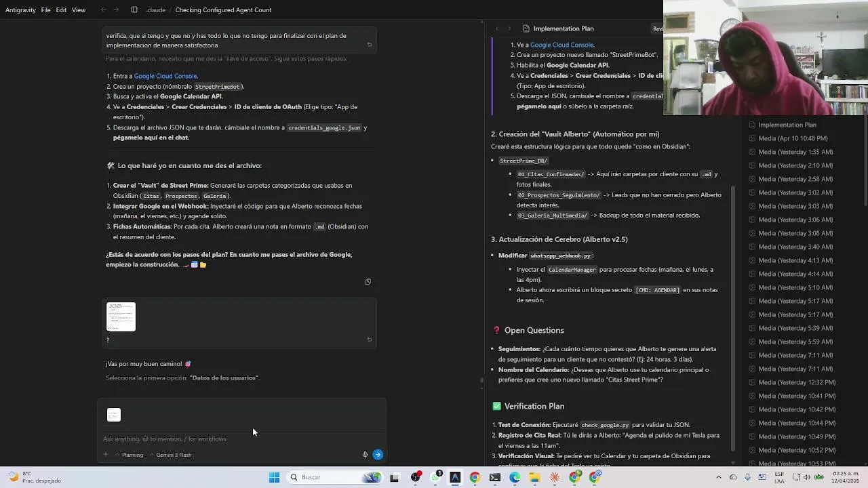Copy the assistant response
The image size is (868, 488).
click(368, 281)
